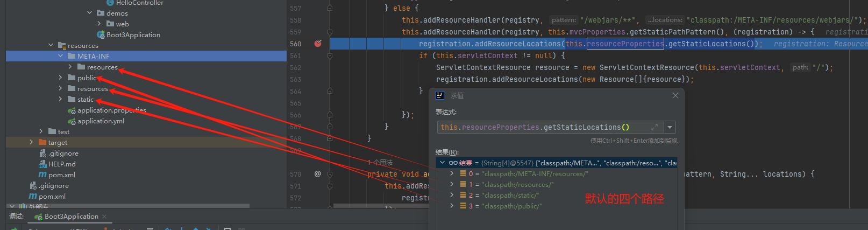Switch to the Boot3Application debug tab

[x=71, y=217]
